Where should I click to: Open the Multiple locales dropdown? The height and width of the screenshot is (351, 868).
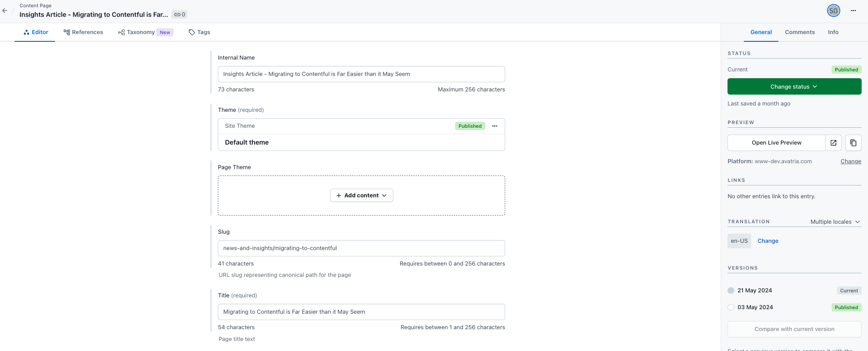point(835,222)
